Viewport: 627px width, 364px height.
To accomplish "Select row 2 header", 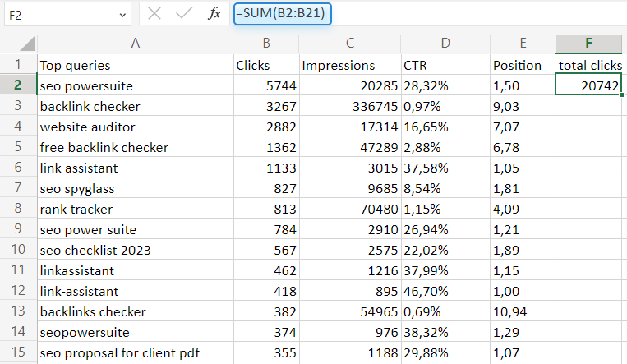I will click(x=18, y=85).
